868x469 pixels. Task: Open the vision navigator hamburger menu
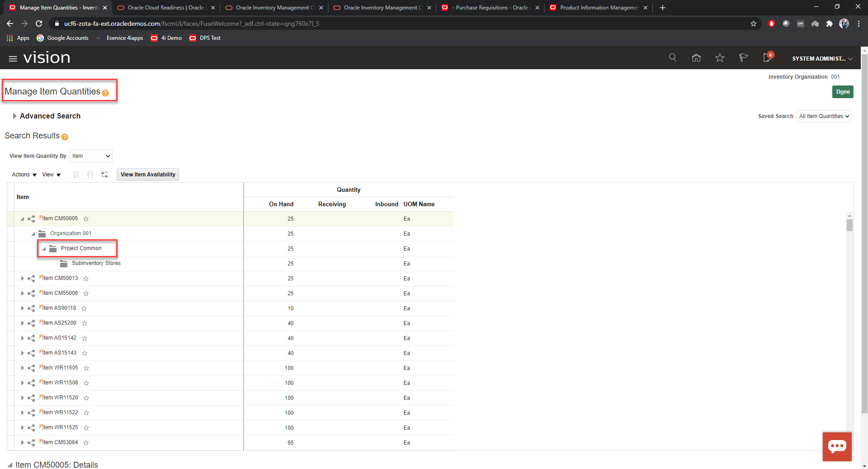pos(13,58)
